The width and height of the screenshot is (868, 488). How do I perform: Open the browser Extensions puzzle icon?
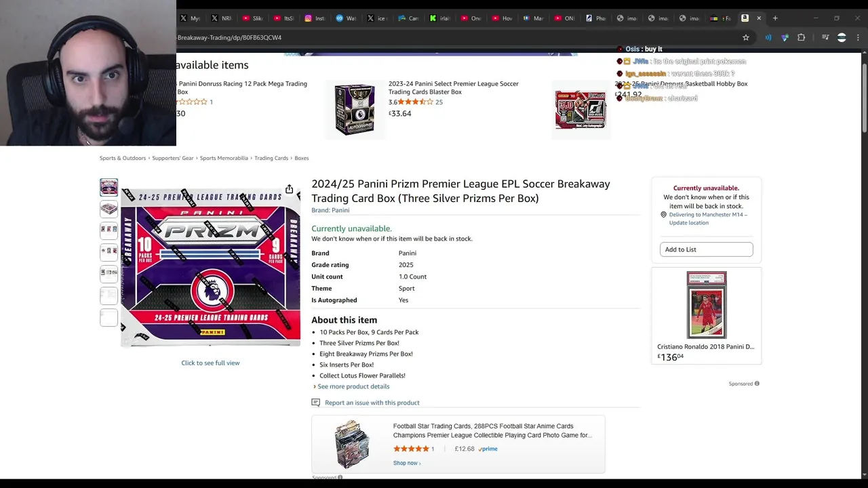pos(802,38)
